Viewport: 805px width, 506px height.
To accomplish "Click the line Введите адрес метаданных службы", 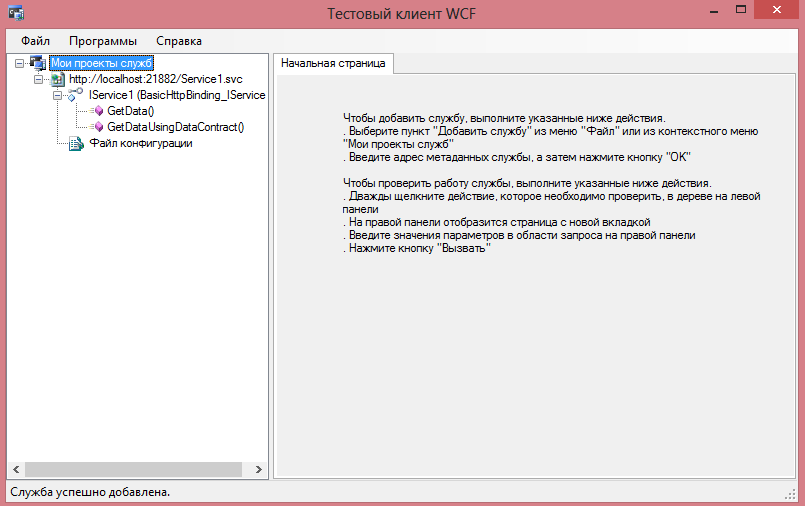I will point(516,157).
